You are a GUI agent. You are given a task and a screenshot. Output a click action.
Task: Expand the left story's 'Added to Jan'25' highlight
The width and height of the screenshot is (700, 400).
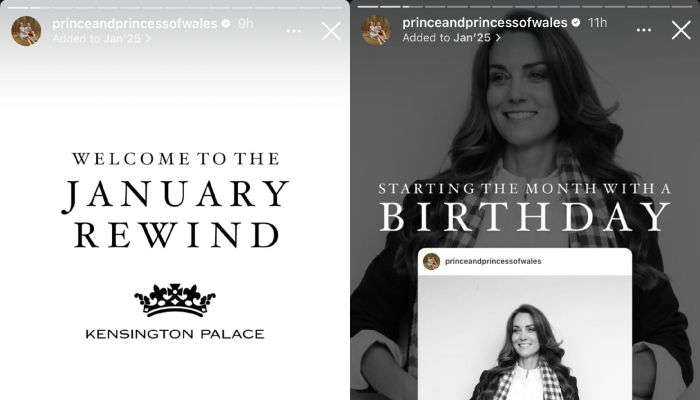(x=101, y=39)
